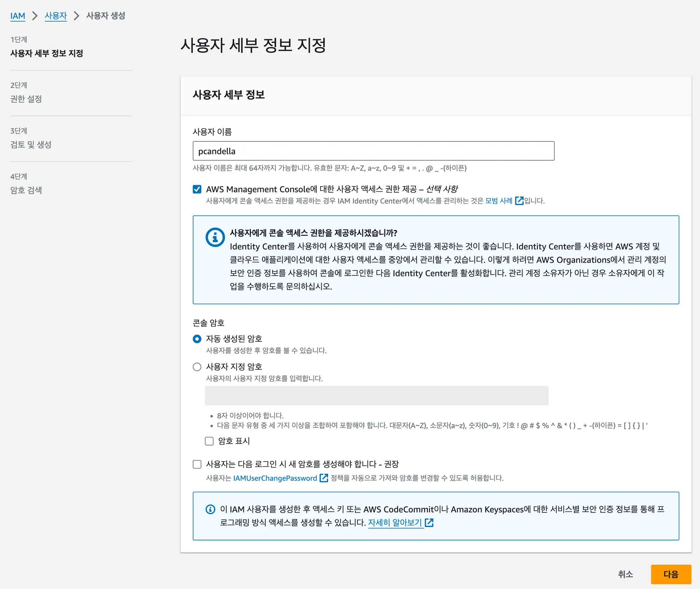The width and height of the screenshot is (700, 589).
Task: Click external link icon beside IAMUserChangePassword
Action: [323, 478]
